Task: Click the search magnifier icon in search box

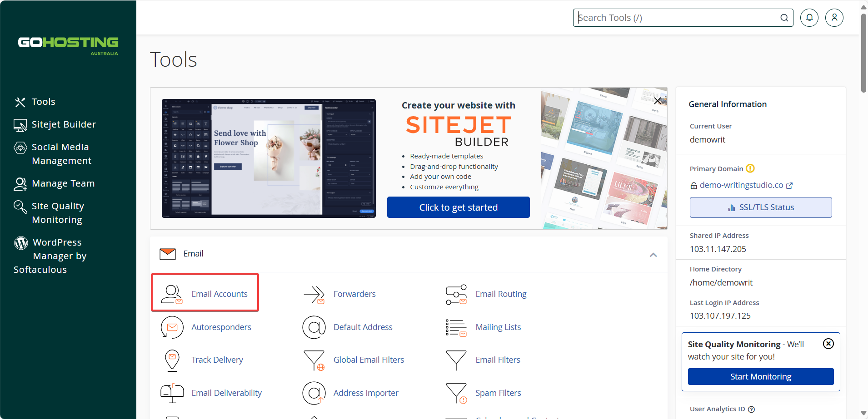Action: point(784,18)
